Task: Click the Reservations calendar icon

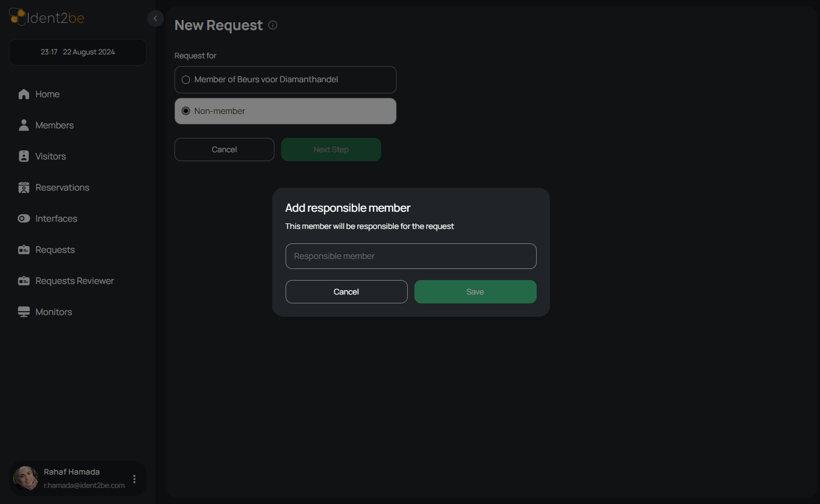Action: pyautogui.click(x=23, y=188)
